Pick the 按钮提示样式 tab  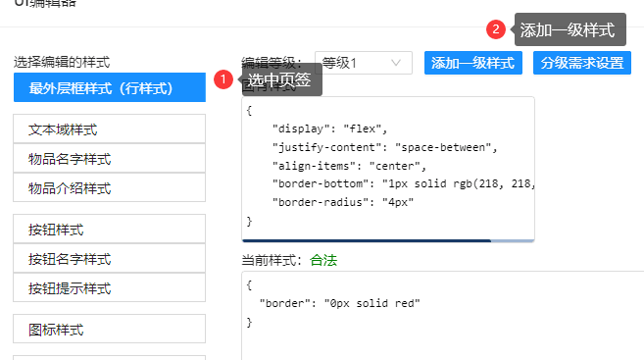click(x=109, y=287)
